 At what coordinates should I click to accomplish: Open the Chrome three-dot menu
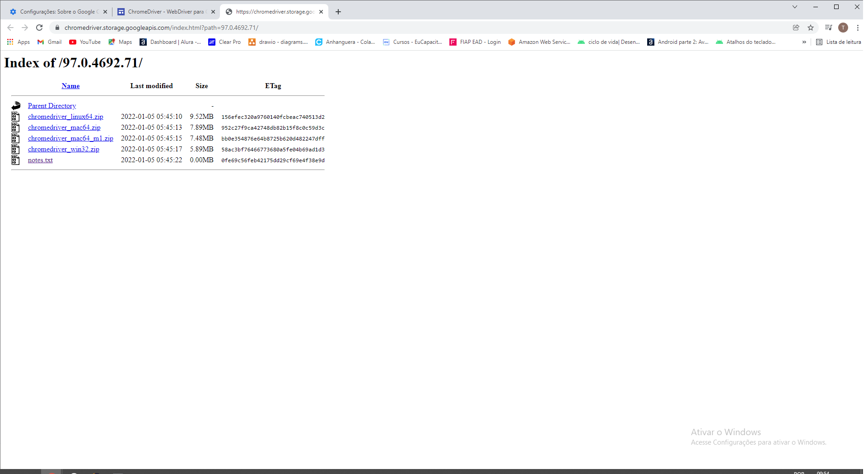tap(858, 28)
